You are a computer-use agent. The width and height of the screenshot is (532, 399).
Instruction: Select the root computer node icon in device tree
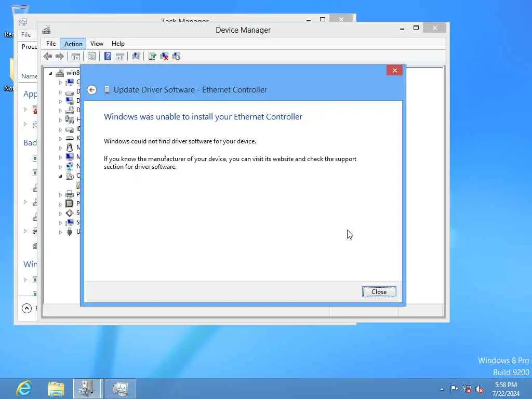coord(60,73)
